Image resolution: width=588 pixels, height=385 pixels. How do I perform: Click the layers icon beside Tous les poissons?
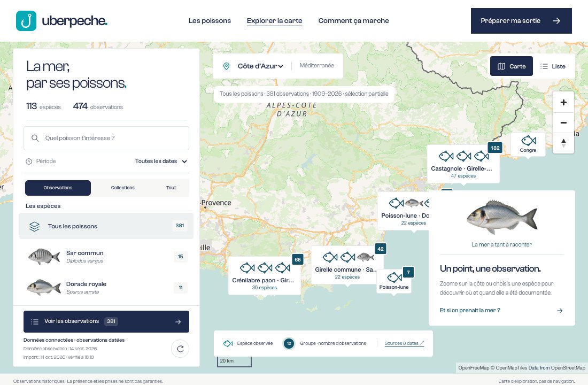point(35,226)
